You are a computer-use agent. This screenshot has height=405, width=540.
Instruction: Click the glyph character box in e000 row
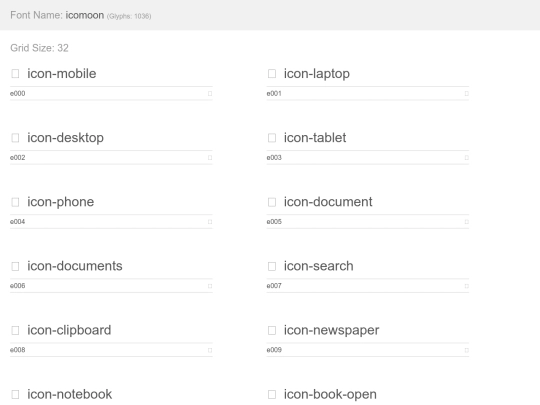210,94
